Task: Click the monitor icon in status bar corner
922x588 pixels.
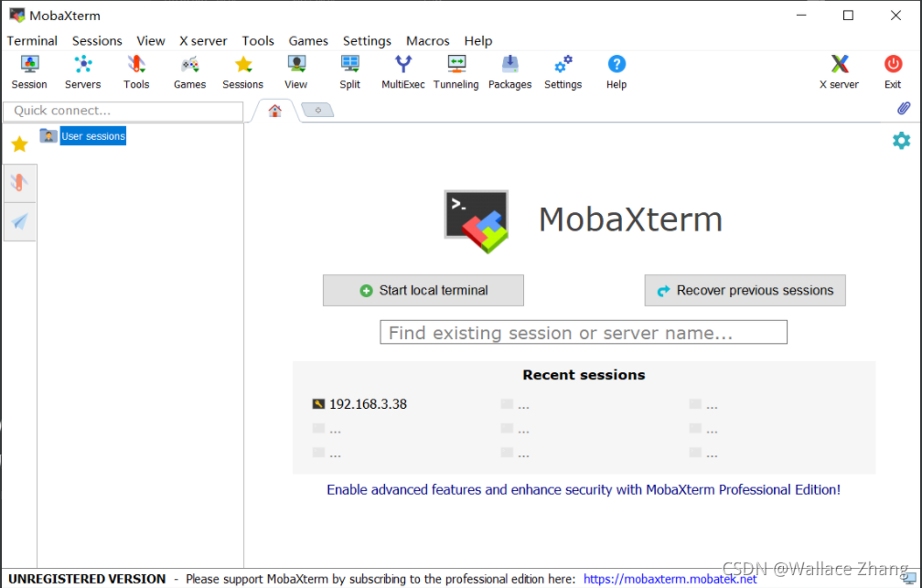Action: coord(908,579)
